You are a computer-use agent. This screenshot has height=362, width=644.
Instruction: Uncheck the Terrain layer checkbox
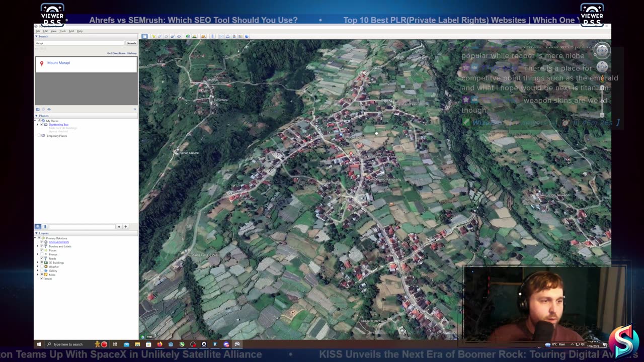point(42,279)
